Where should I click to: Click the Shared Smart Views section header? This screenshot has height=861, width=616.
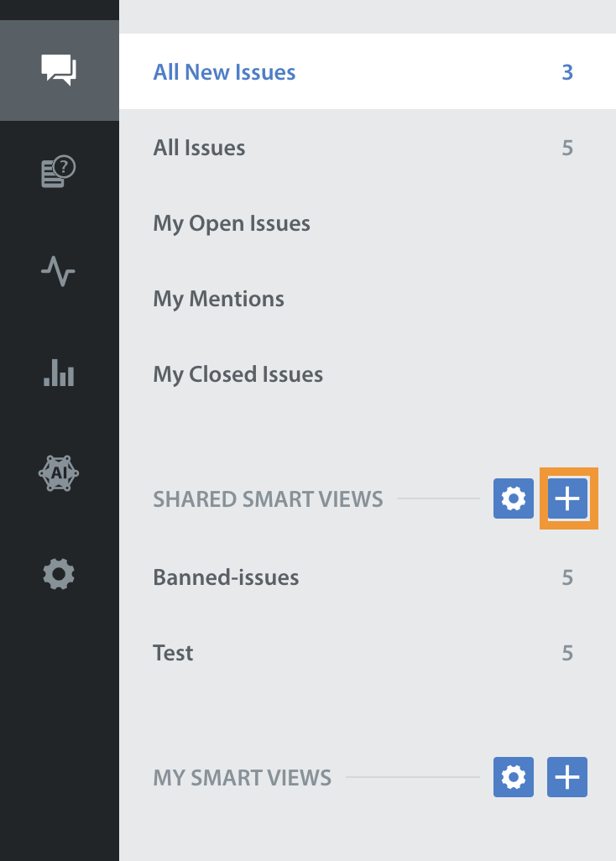(268, 499)
